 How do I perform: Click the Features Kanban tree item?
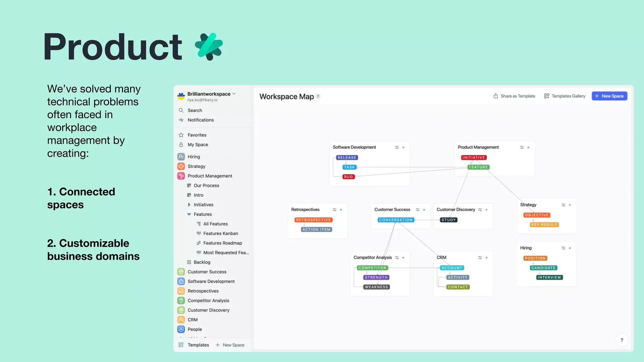pos(220,233)
